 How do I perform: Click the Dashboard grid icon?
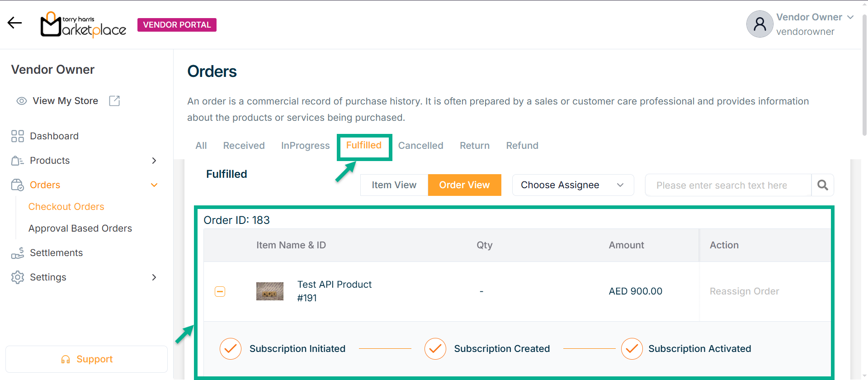coord(18,136)
